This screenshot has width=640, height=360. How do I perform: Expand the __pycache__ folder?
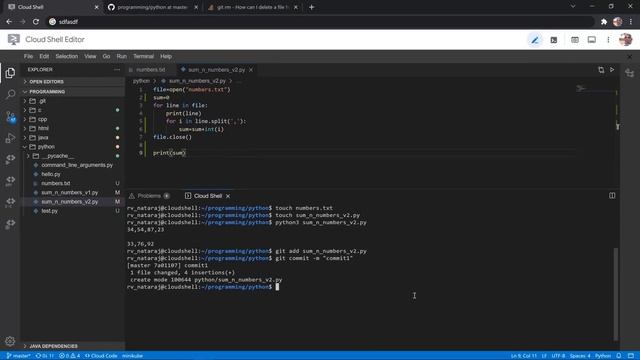[73, 156]
